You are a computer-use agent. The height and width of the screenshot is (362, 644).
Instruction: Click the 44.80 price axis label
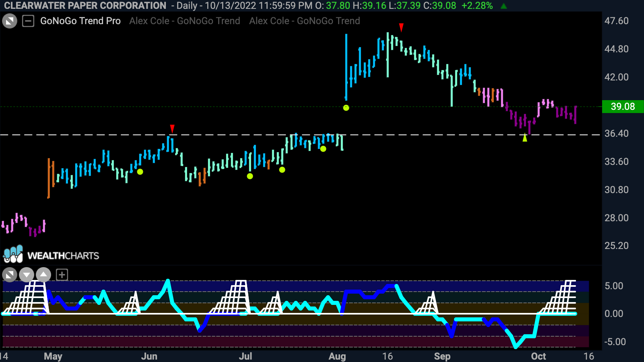click(616, 49)
